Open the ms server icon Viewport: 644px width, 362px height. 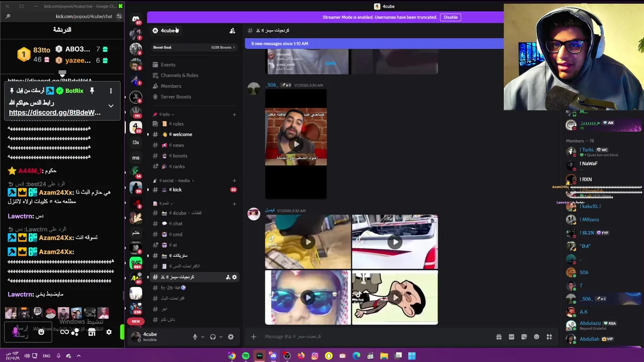pos(136,158)
